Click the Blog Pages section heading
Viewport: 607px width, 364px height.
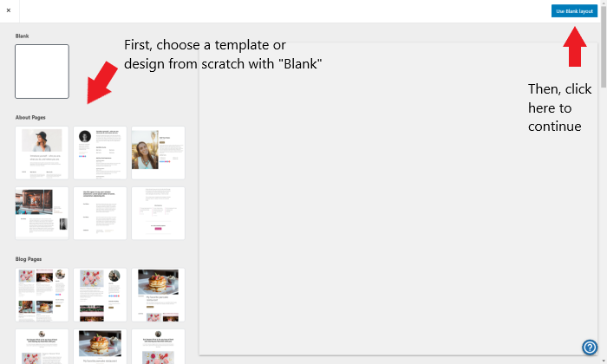29,259
